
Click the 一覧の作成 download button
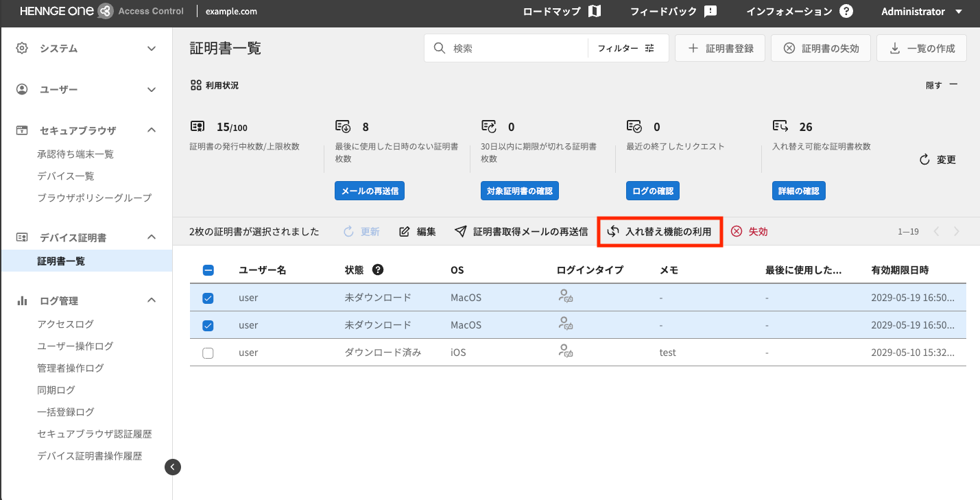coord(922,49)
